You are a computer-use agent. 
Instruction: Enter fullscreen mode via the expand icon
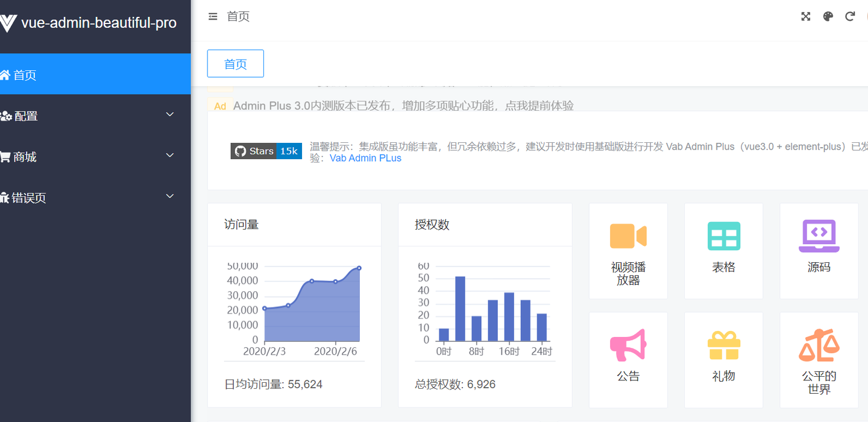coord(806,16)
